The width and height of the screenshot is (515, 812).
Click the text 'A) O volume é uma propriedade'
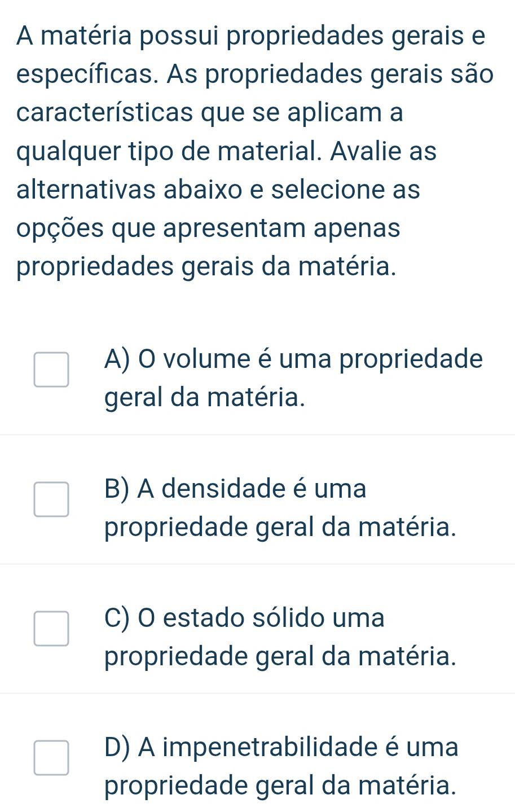[x=293, y=359]
